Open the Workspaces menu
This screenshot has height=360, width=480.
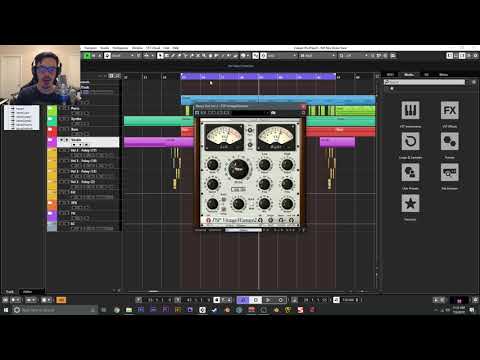click(120, 48)
